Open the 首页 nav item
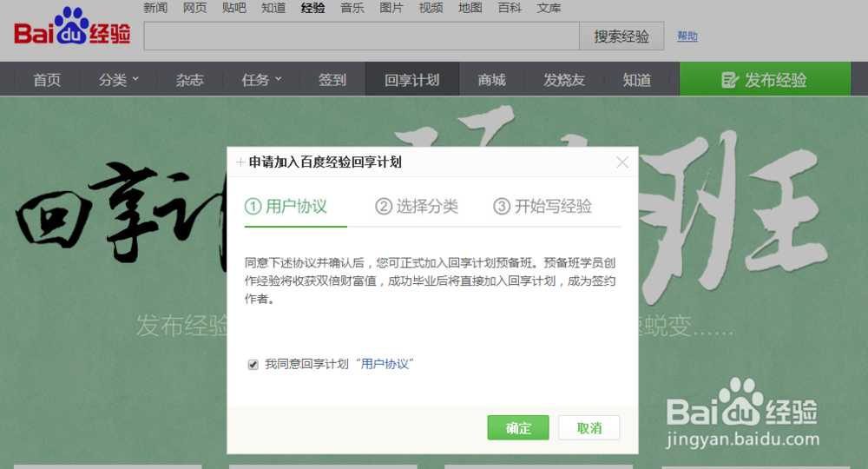868x469 pixels. pos(47,80)
